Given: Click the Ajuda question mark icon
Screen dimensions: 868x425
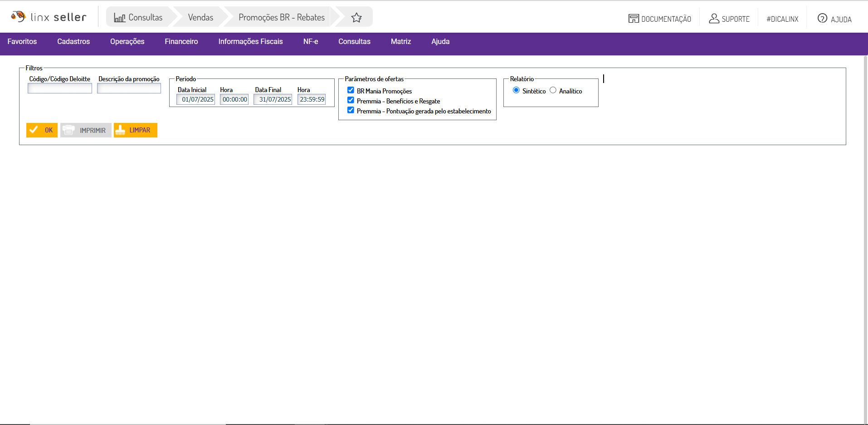Looking at the screenshot, I should 822,18.
